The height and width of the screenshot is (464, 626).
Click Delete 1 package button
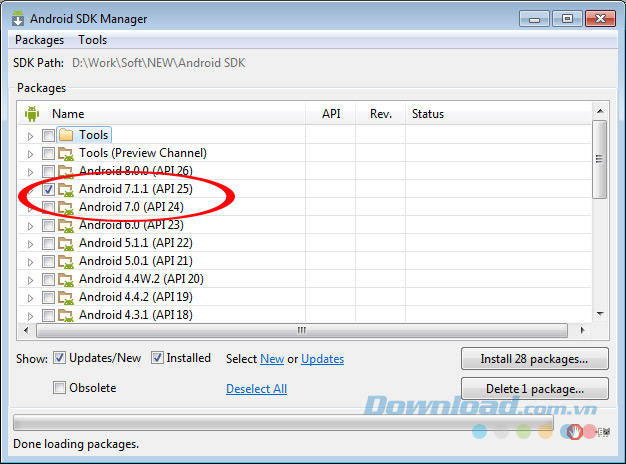point(535,389)
